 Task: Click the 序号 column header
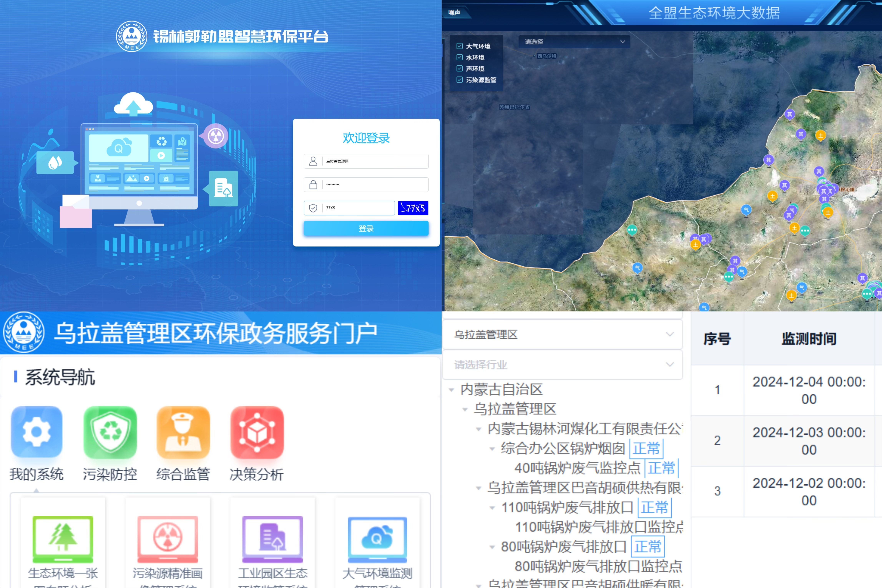coord(717,339)
